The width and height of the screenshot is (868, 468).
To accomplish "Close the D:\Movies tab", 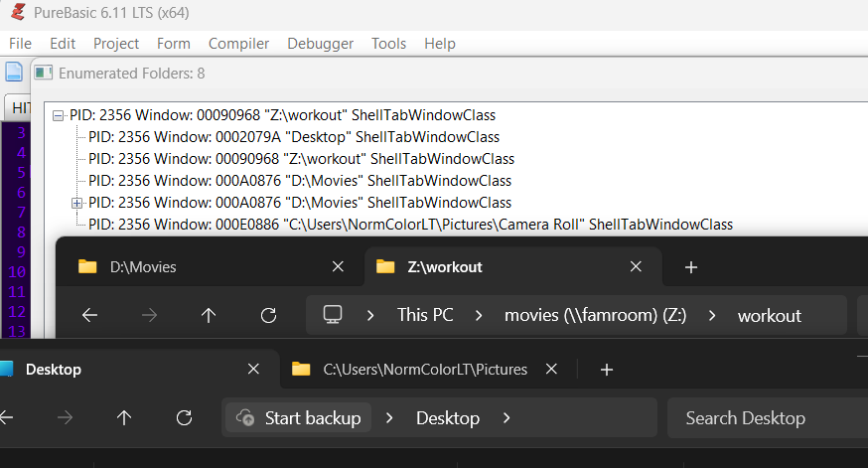I will point(338,267).
